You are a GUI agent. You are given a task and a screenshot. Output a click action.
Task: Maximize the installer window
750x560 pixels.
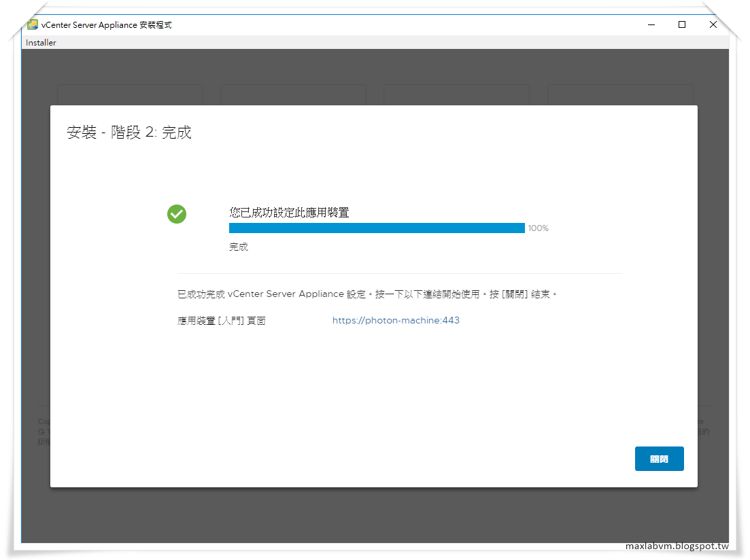[x=681, y=24]
